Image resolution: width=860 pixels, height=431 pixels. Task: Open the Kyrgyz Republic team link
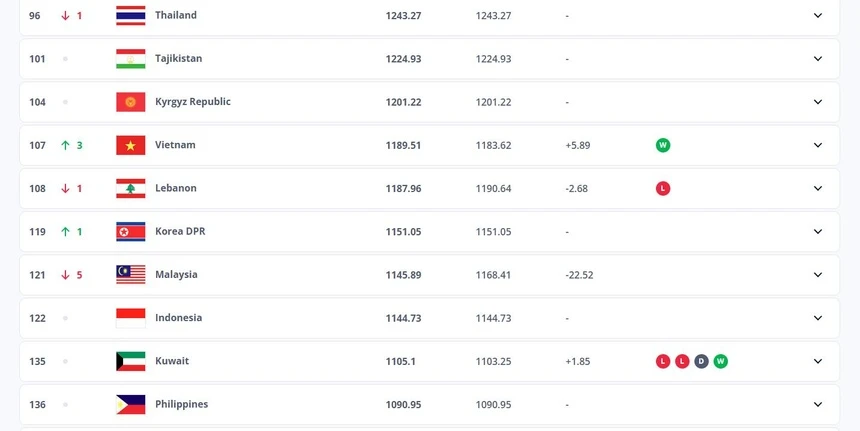point(193,101)
